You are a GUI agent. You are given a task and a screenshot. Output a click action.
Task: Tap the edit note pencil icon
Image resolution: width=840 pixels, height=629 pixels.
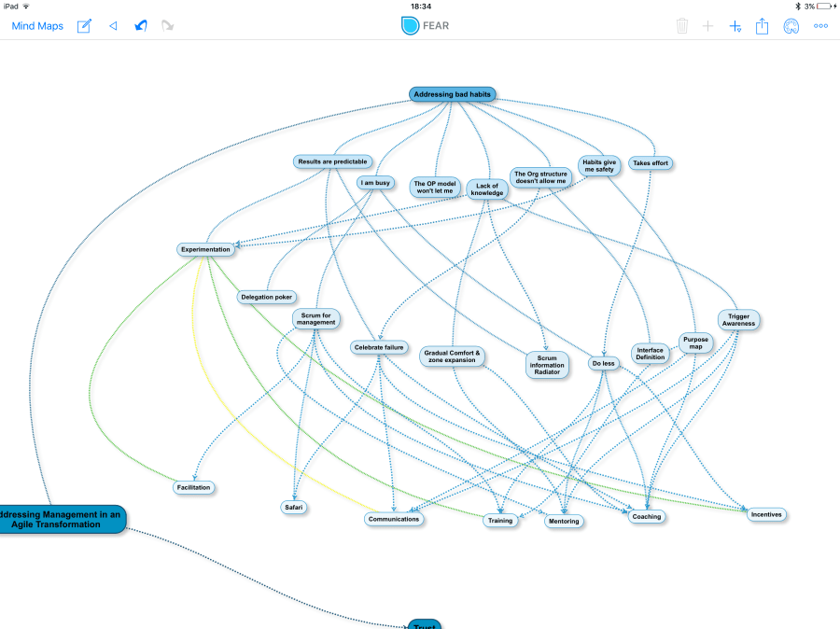[x=84, y=26]
